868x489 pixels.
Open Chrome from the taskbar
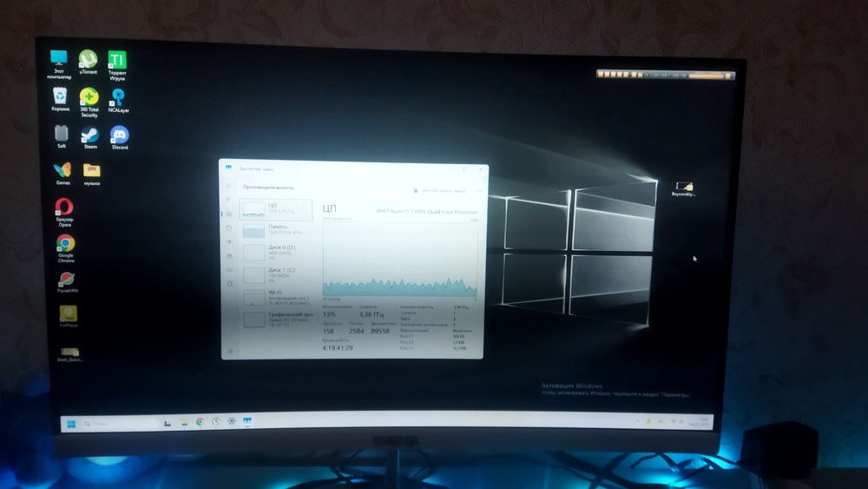(x=200, y=422)
